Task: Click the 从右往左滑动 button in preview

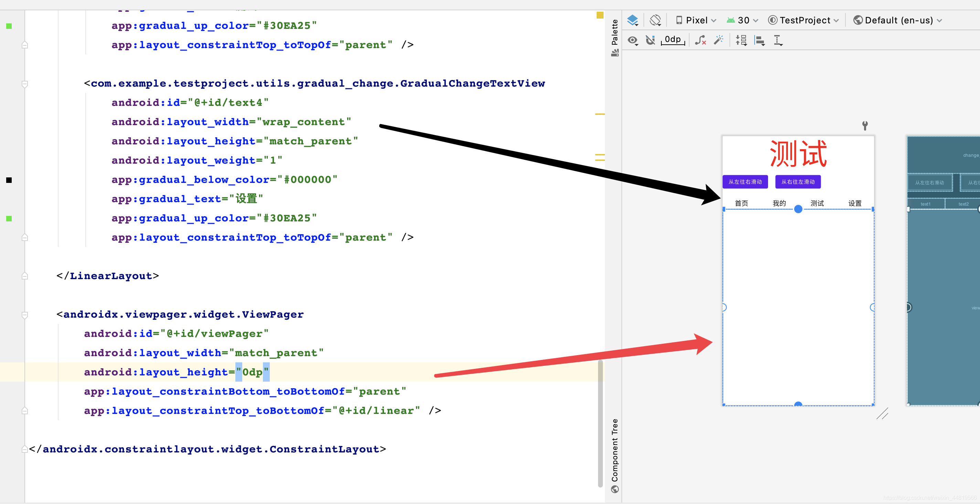Action: [x=798, y=182]
